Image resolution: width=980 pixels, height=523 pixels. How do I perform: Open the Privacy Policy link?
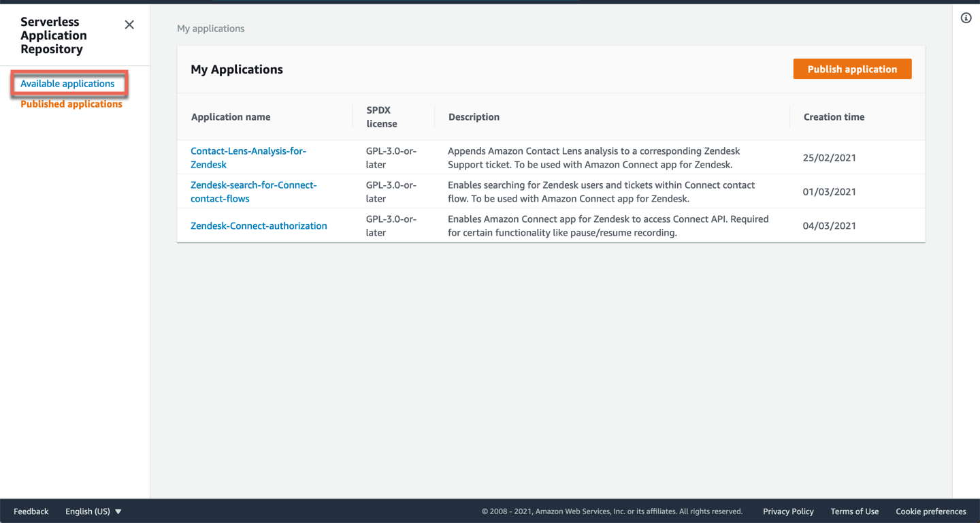(788, 511)
